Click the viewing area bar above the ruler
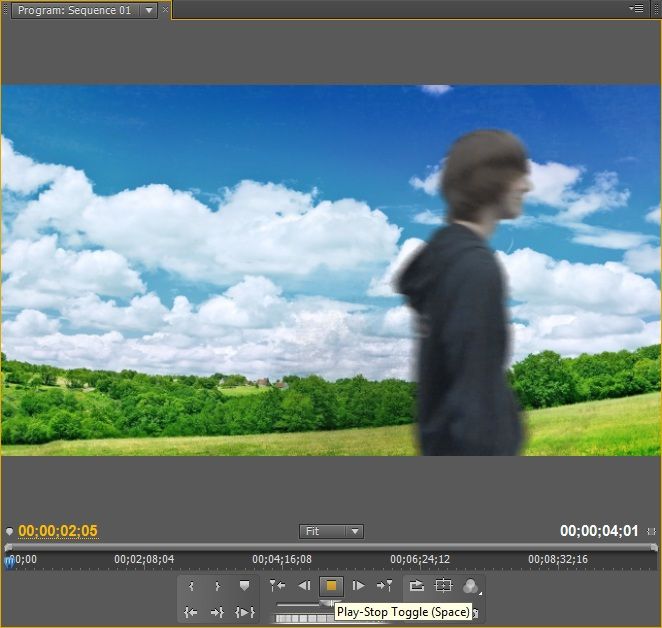 click(331, 547)
